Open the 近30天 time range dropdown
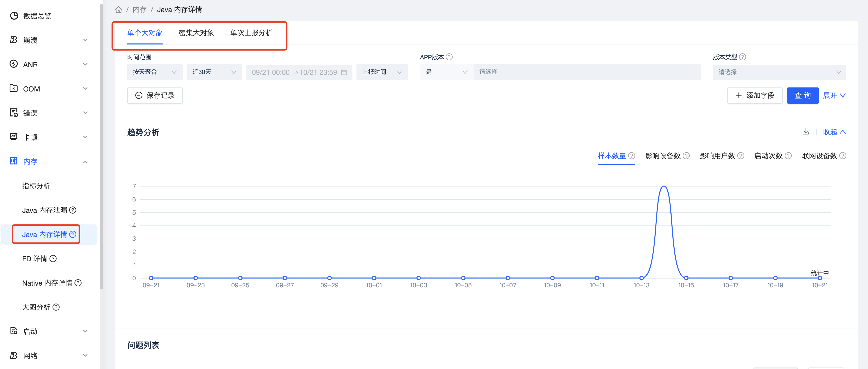 coord(214,72)
